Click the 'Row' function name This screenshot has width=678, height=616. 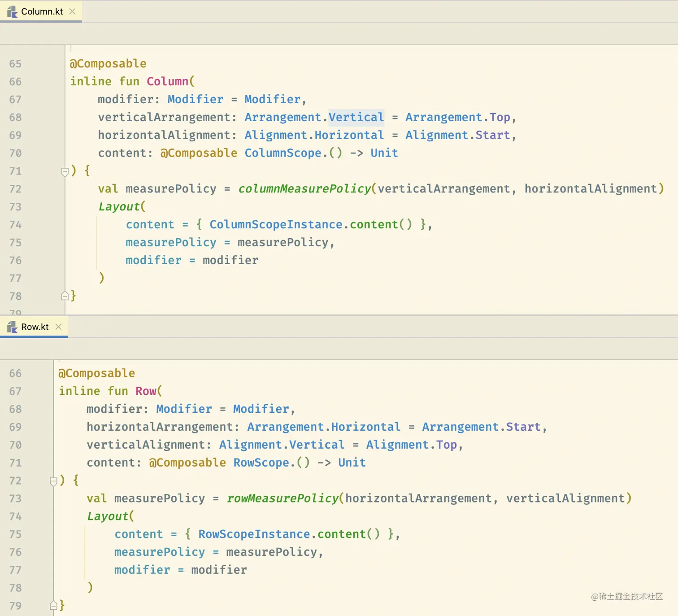click(x=146, y=391)
